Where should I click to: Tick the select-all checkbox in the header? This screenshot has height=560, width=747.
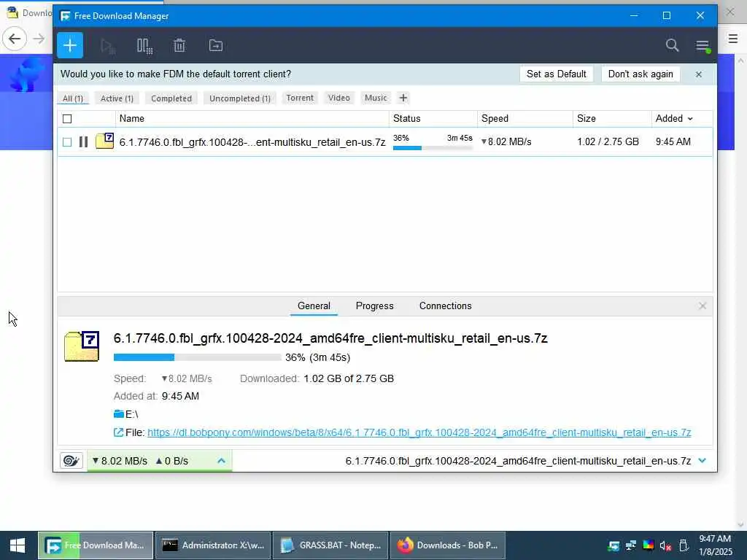tap(67, 119)
